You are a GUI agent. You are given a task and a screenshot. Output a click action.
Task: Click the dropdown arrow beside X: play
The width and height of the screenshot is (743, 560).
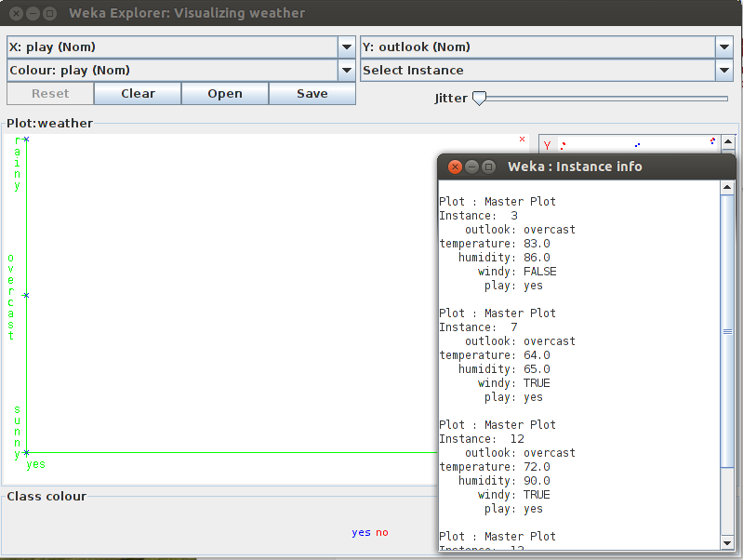[x=346, y=47]
